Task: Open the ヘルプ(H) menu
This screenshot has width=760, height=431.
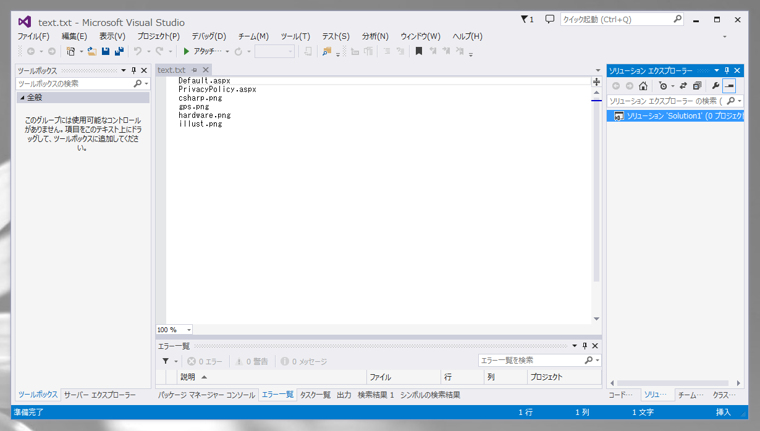Action: pos(467,36)
